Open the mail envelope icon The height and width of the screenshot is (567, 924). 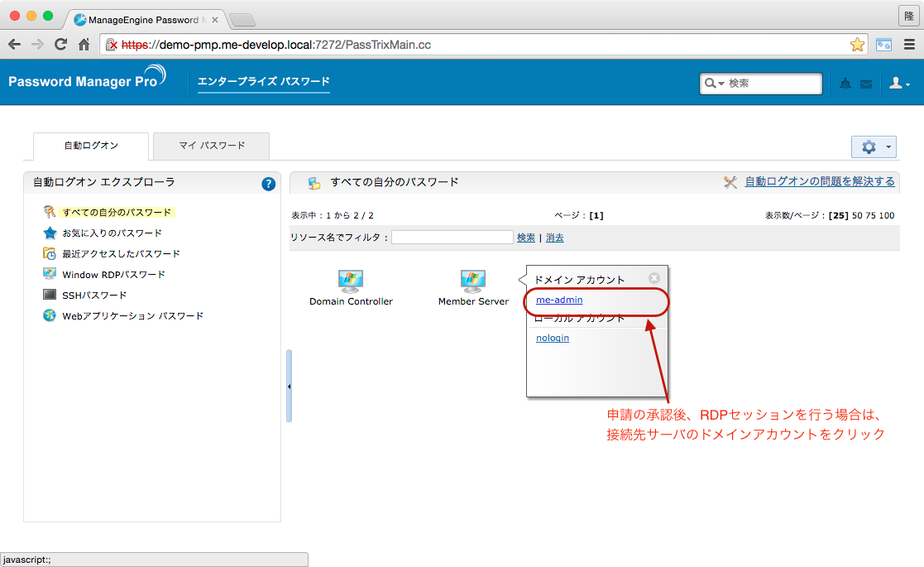click(x=865, y=84)
